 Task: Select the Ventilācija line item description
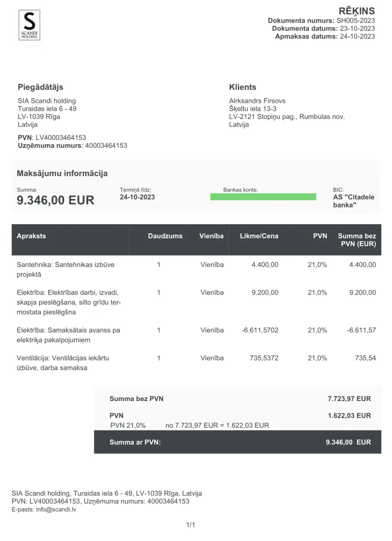click(x=63, y=363)
